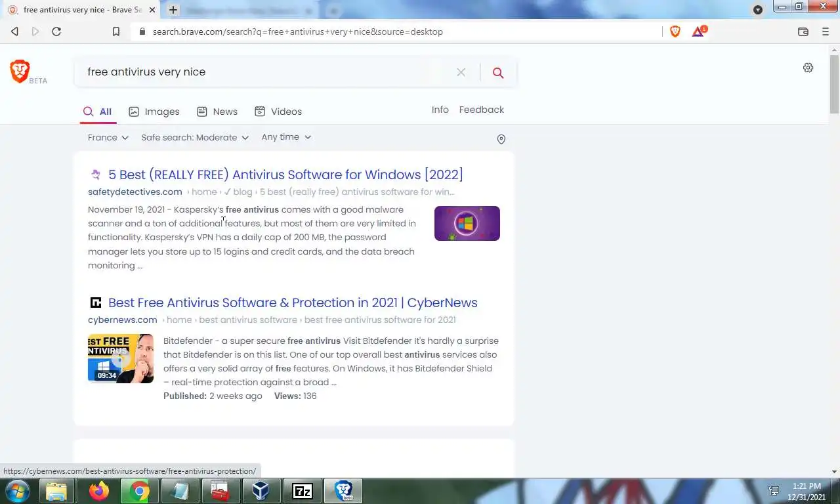Open the browser hamburger menu
Screen dimensions: 840x504
tap(826, 31)
